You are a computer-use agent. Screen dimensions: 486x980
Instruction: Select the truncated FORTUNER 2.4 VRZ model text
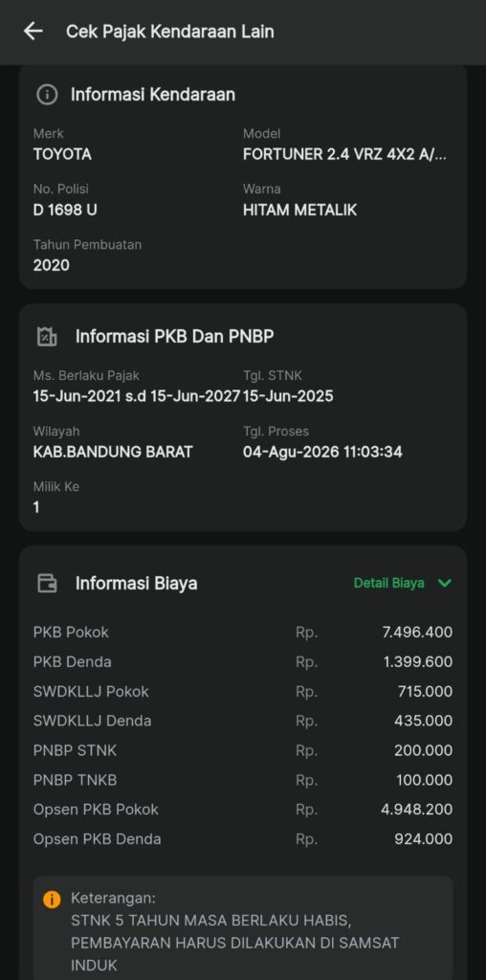pos(344,154)
